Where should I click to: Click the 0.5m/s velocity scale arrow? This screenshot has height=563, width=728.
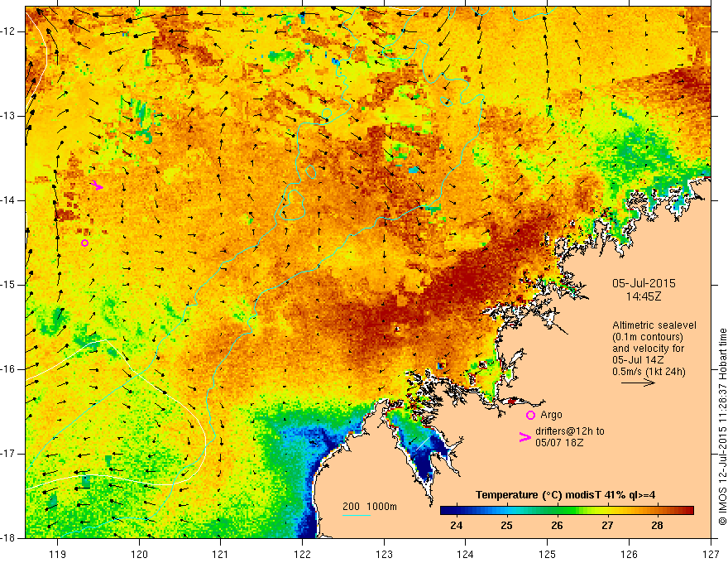(638, 383)
